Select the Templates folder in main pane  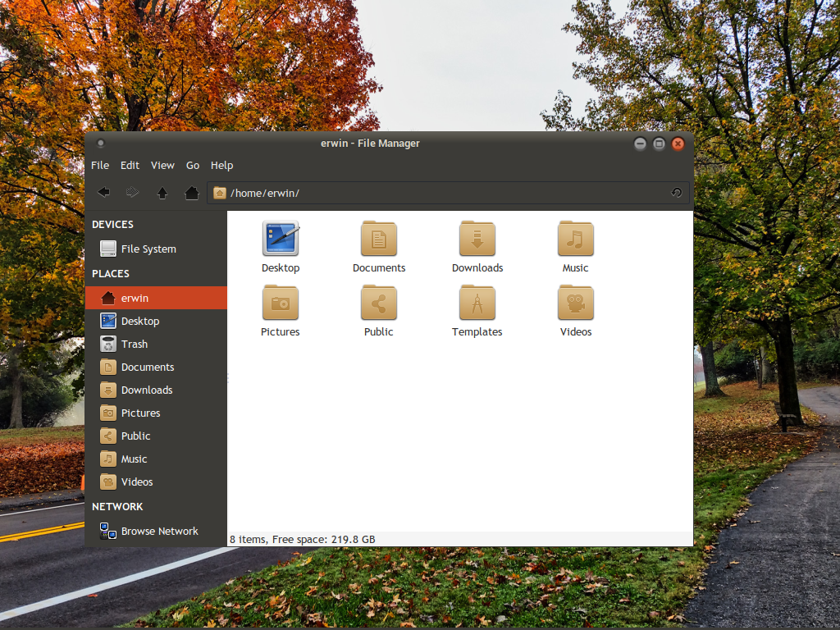point(477,311)
